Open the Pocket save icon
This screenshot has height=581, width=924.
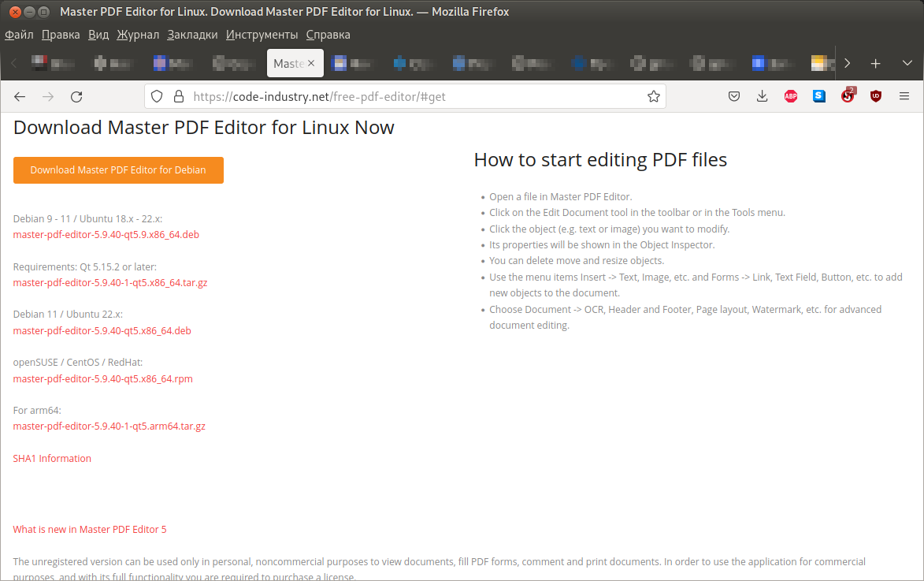733,96
